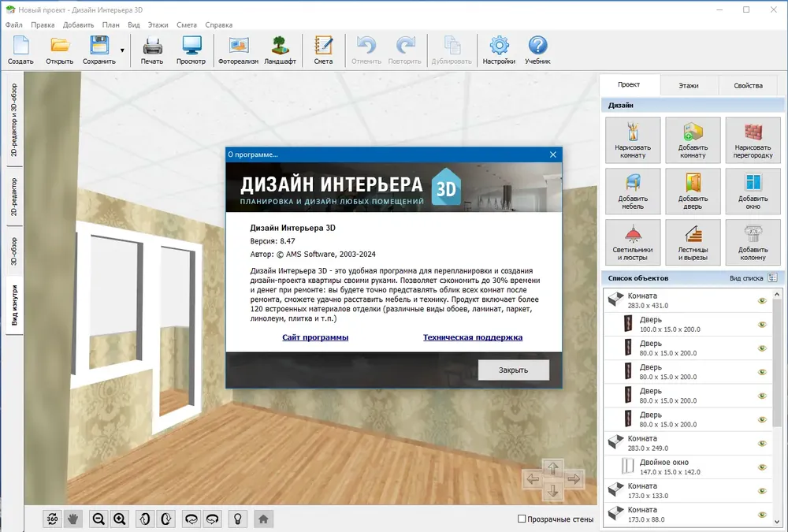This screenshot has height=532, width=788.
Task: Switch to the Свойства tab
Action: [748, 85]
